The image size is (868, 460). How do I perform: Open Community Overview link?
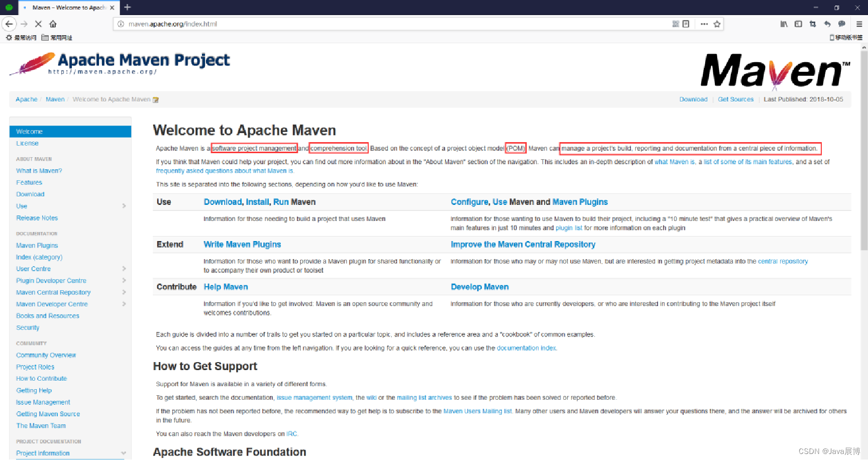point(46,356)
